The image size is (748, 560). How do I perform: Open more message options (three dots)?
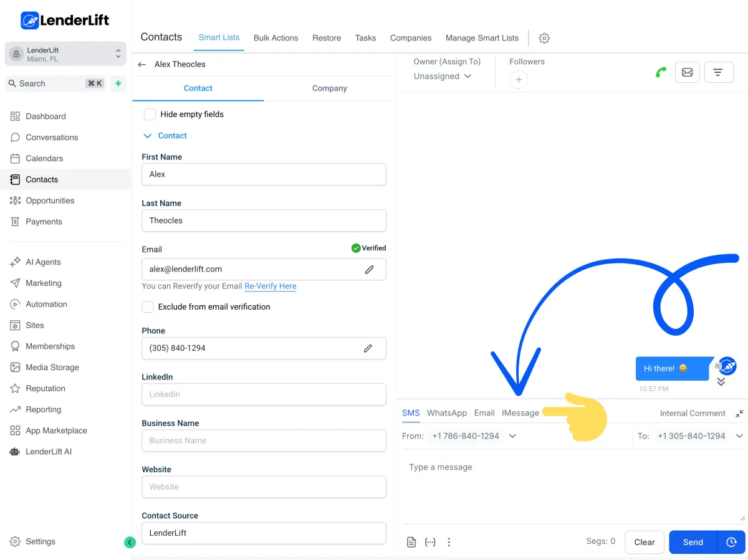[x=449, y=543]
